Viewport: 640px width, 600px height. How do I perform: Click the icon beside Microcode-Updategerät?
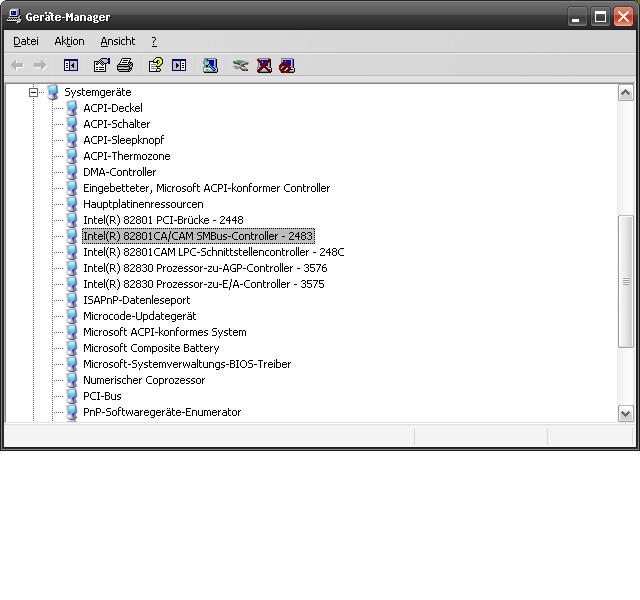coord(72,316)
